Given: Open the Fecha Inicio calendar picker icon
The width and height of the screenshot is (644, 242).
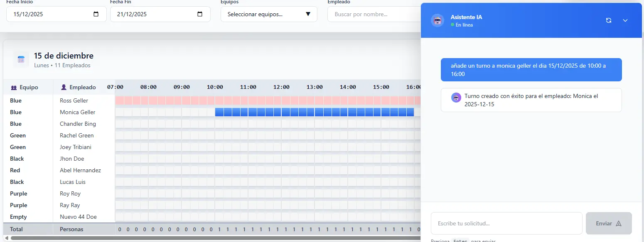Looking at the screenshot, I should [x=96, y=14].
